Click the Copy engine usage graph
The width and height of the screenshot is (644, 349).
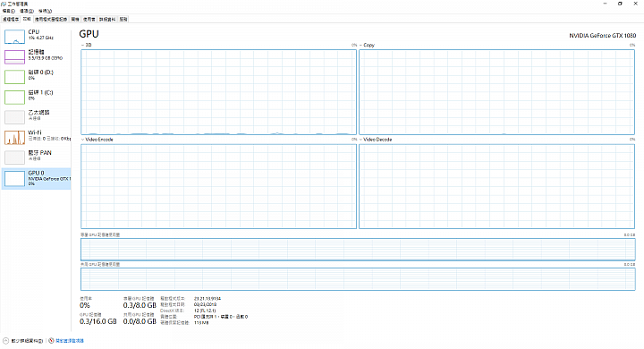497,92
